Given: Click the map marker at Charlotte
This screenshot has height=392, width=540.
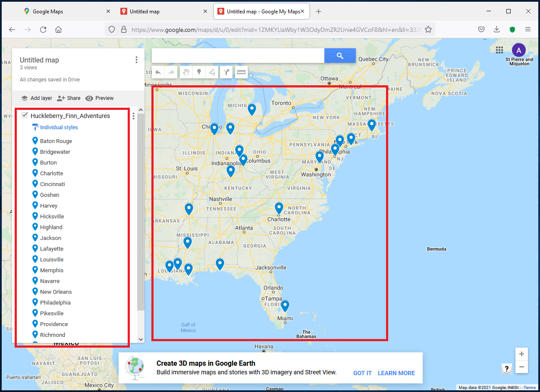Looking at the screenshot, I should 279,208.
